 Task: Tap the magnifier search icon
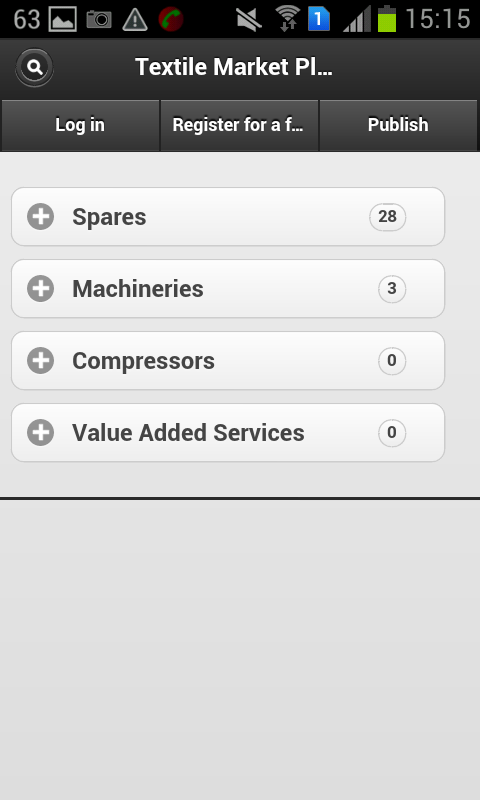pyautogui.click(x=34, y=67)
